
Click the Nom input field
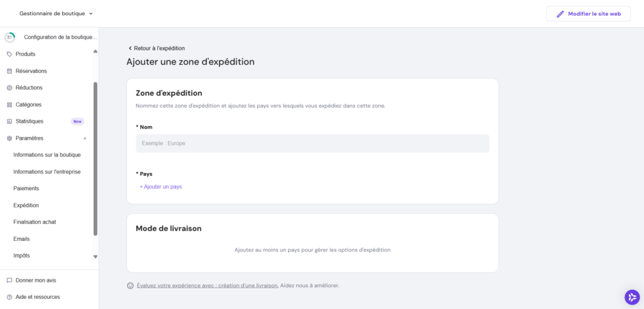[312, 143]
